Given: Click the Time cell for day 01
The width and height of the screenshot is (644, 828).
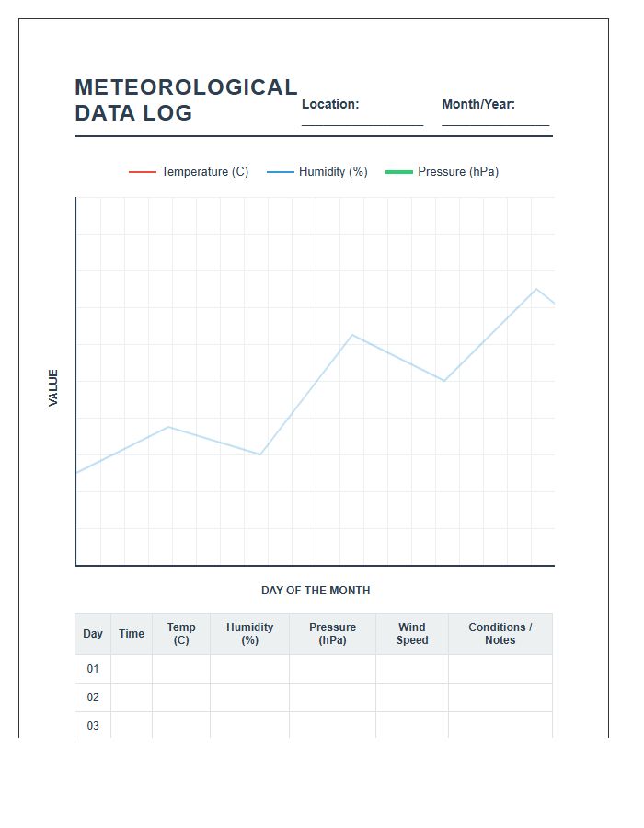Looking at the screenshot, I should (132, 669).
